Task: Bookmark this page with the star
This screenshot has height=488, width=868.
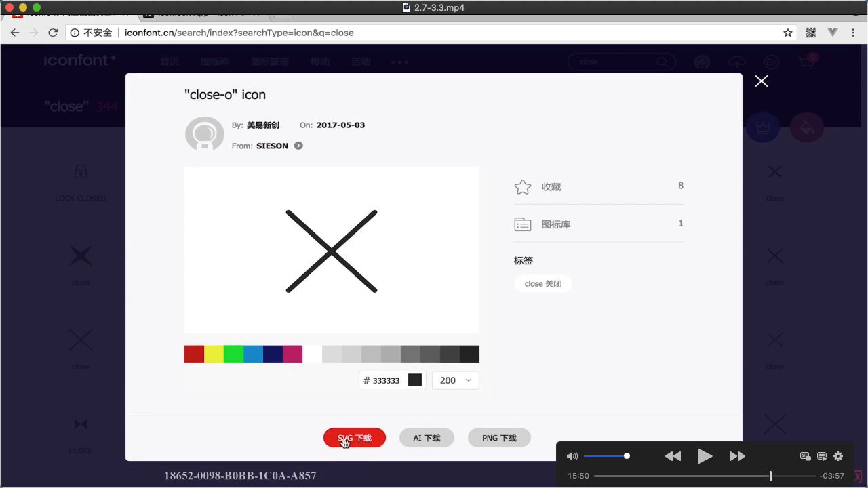Action: pos(787,33)
